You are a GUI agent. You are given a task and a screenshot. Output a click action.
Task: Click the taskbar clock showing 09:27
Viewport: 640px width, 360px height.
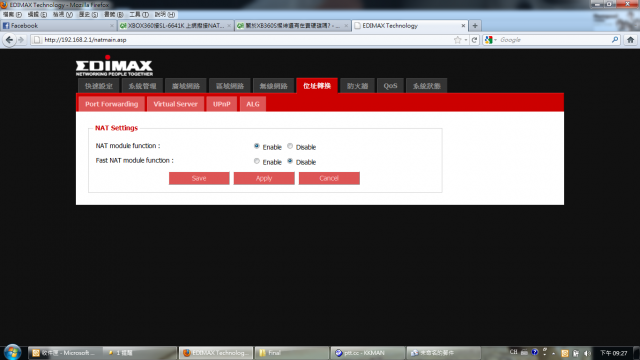coord(613,353)
